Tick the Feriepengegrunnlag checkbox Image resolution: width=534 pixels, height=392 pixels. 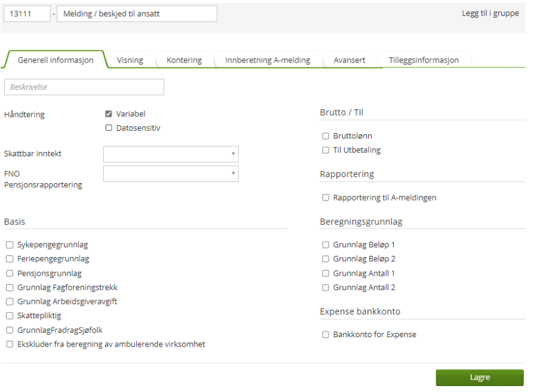click(10, 259)
